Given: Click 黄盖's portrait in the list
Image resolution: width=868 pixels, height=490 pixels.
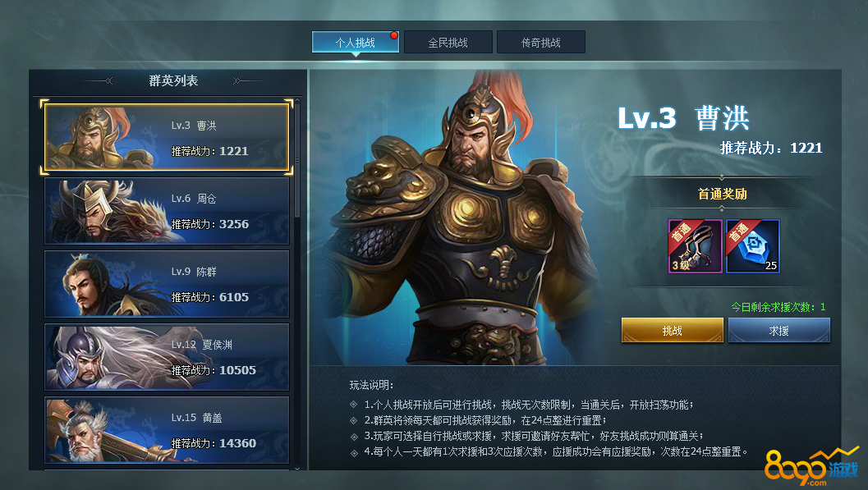Looking at the screenshot, I should [105, 430].
